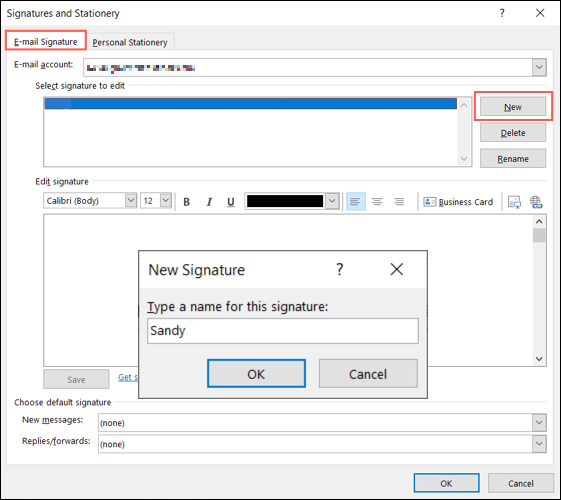Open the Calibri (Body) font dropdown
561x500 pixels.
point(131,200)
